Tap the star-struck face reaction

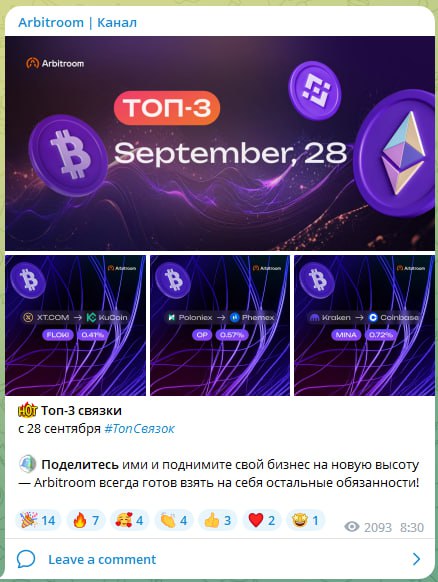(306, 520)
